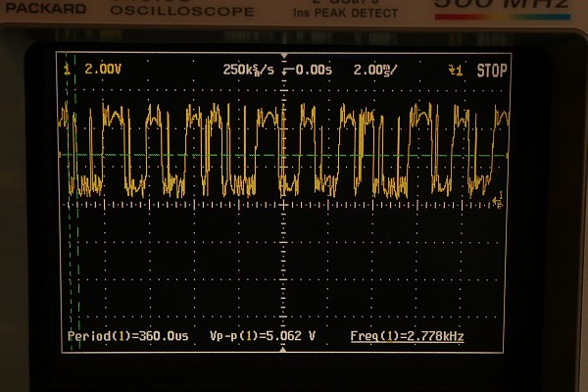Click the green horizontal cursor line
Image resolution: width=588 pixels, height=392 pixels.
click(x=392, y=156)
